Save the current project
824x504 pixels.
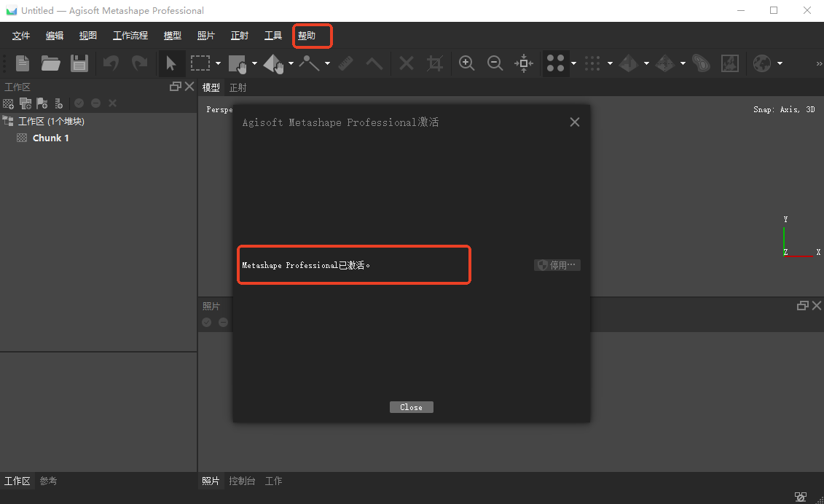[79, 63]
